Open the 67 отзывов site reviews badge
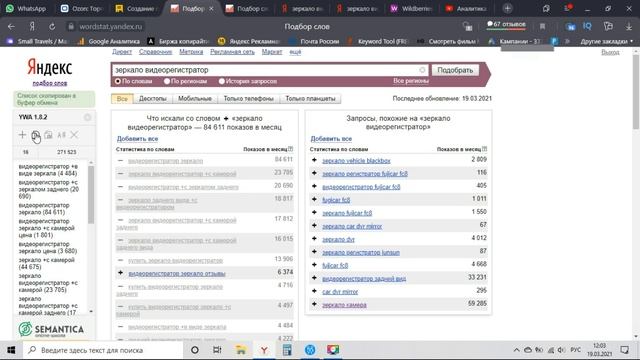Viewport: 640px width, 360px height. coord(506,25)
